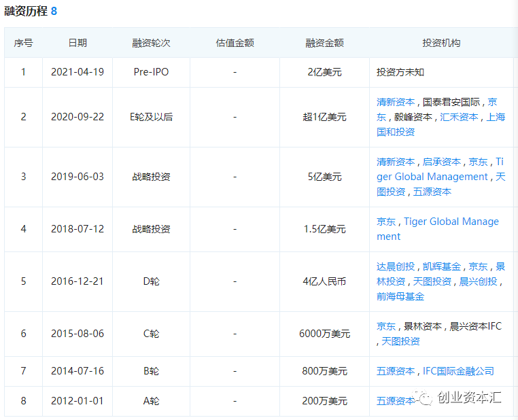The height and width of the screenshot is (420, 518).
Task: Select the 融资金额 column header
Action: (x=324, y=43)
